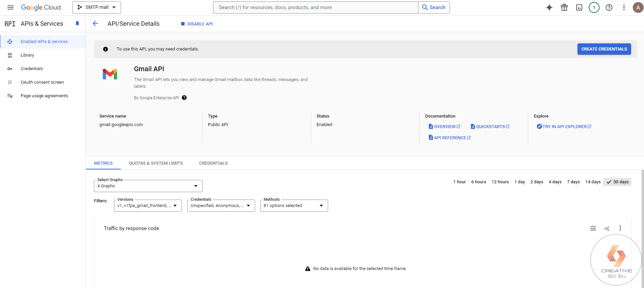This screenshot has height=288, width=644.
Task: Open the main hamburger navigation menu
Action: click(11, 7)
